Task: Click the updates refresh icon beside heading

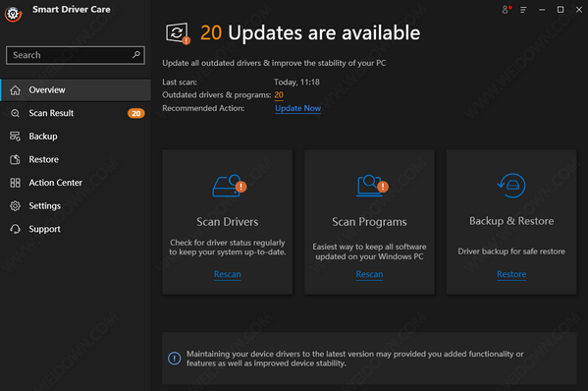Action: [x=178, y=33]
